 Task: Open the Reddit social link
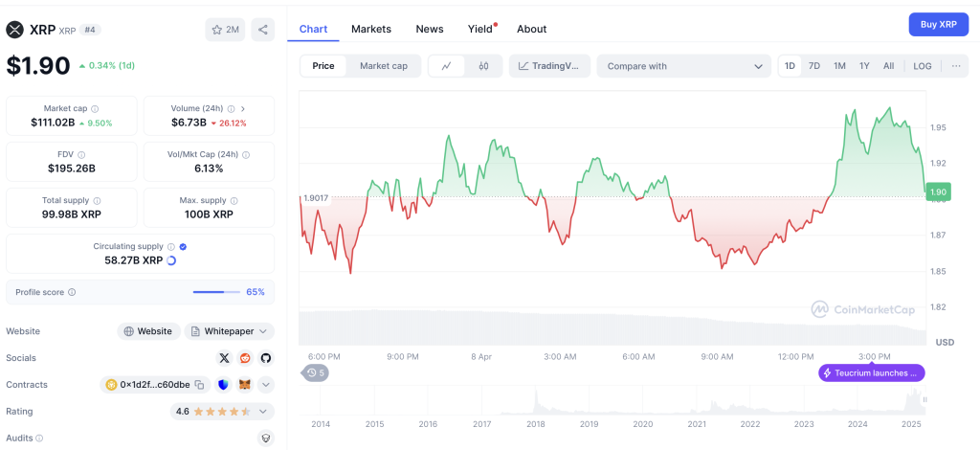click(245, 358)
